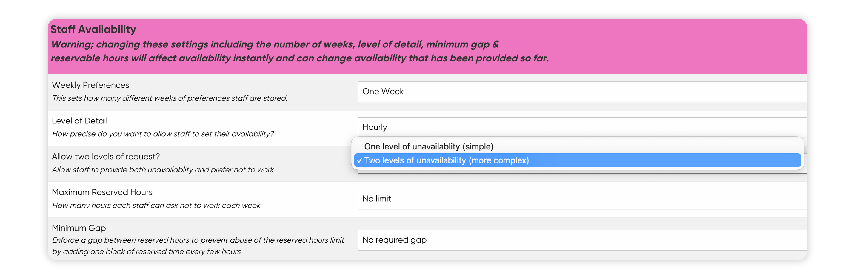Image resolution: width=868 pixels, height=278 pixels.
Task: Open the Weekly Preferences dropdown showing One Week
Action: [x=582, y=92]
